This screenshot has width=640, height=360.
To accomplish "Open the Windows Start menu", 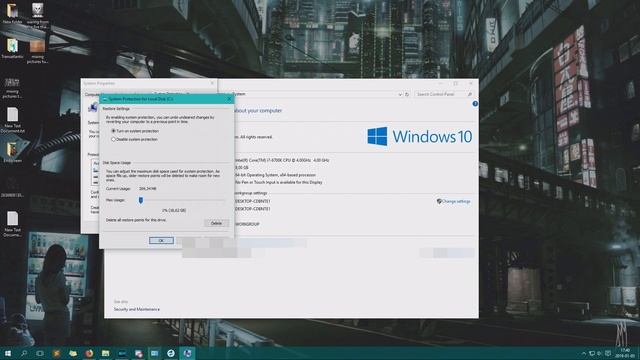I will click(x=7, y=353).
